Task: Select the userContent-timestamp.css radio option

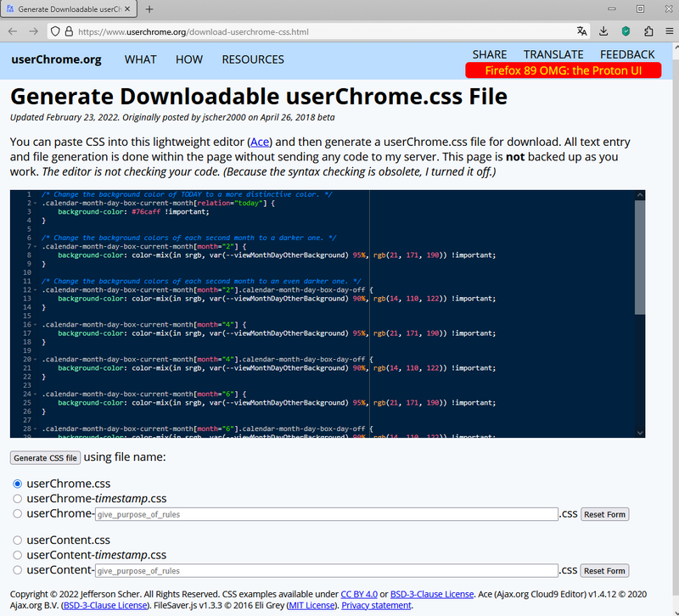Action: tap(17, 555)
